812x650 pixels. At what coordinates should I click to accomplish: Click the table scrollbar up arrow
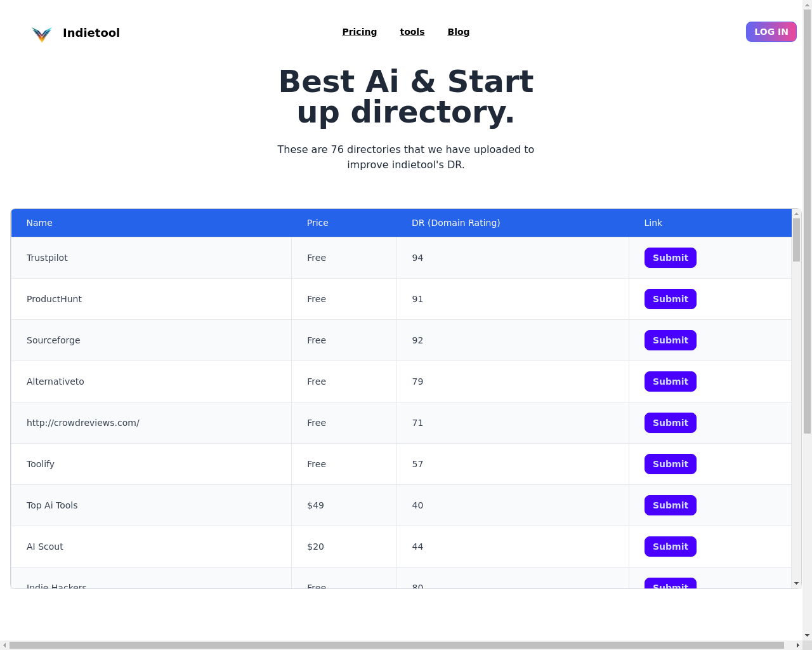pos(796,214)
